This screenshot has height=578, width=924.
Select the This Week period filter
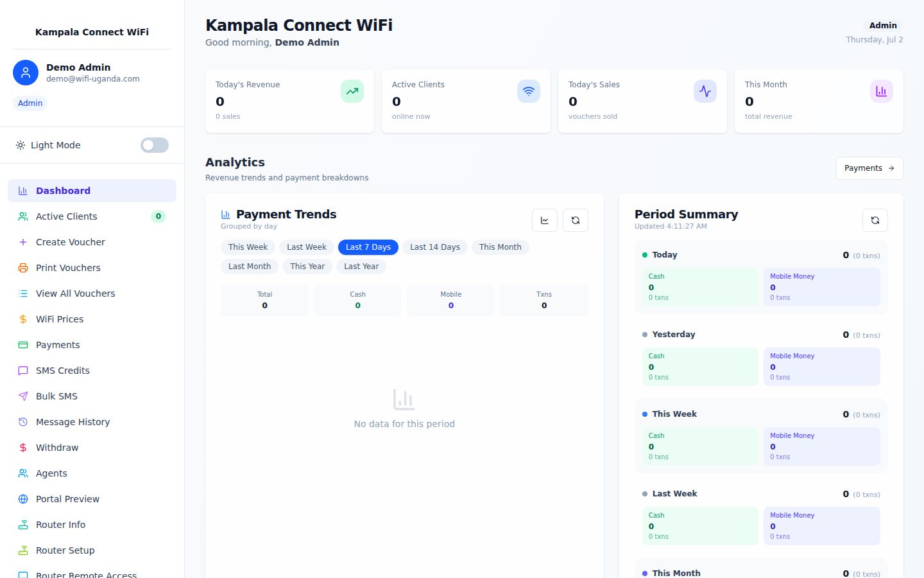point(248,247)
